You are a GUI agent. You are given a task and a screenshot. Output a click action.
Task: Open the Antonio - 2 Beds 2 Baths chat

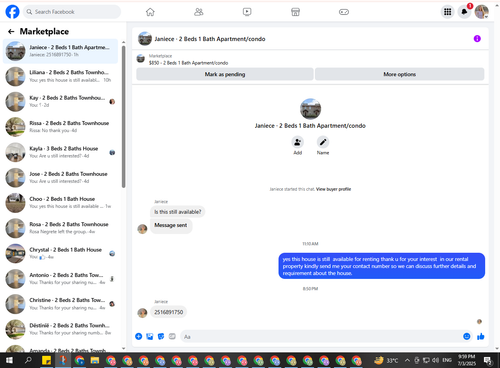60,279
